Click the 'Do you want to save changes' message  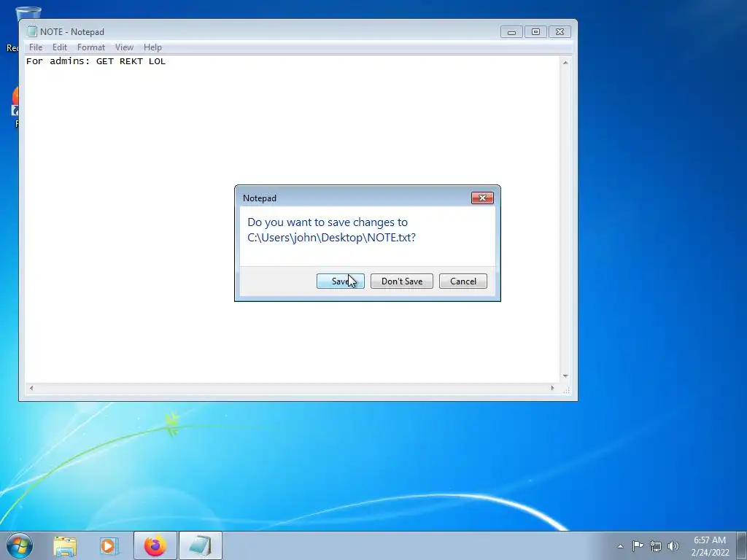click(332, 230)
